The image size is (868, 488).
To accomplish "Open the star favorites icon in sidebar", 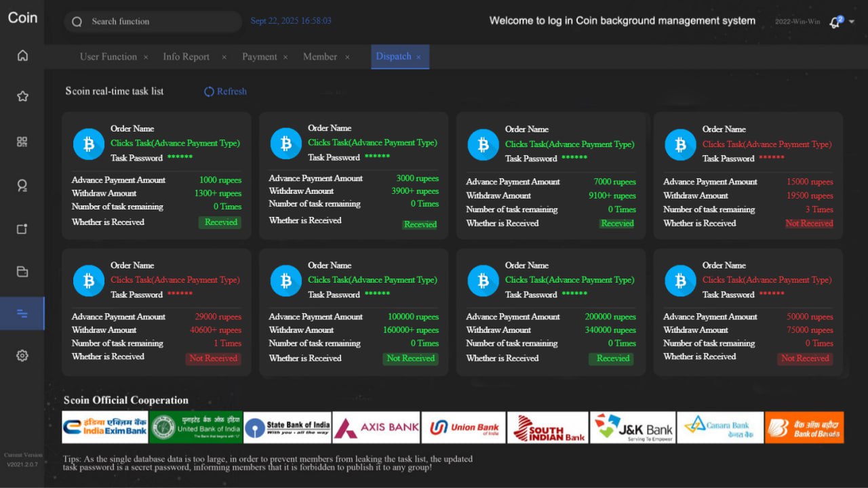I will pos(22,96).
